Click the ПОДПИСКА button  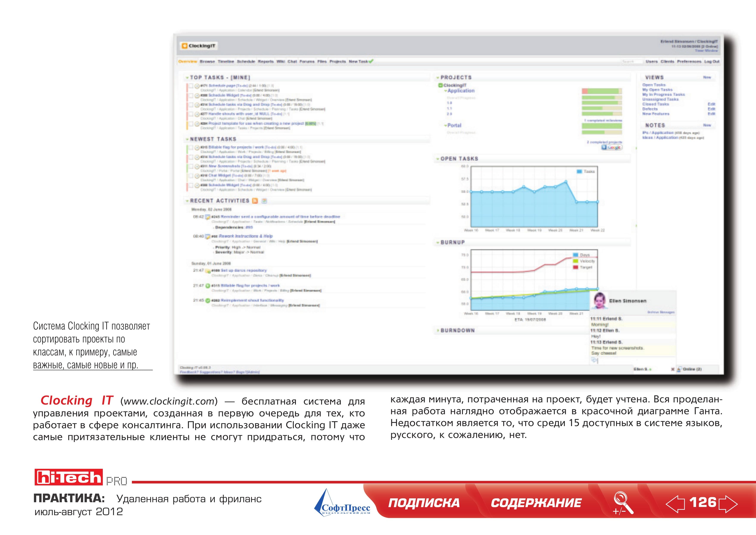click(424, 503)
